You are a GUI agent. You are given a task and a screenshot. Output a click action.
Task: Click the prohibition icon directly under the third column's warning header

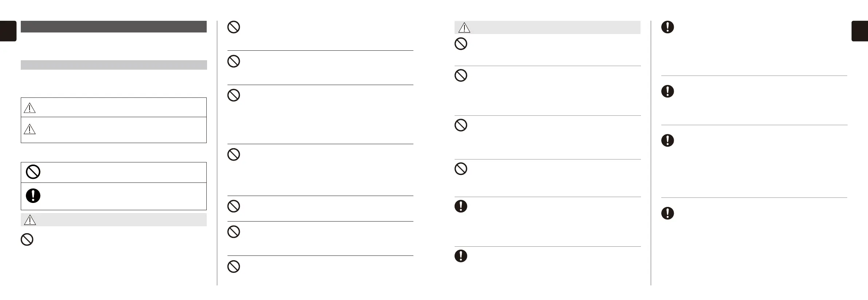[x=461, y=44]
